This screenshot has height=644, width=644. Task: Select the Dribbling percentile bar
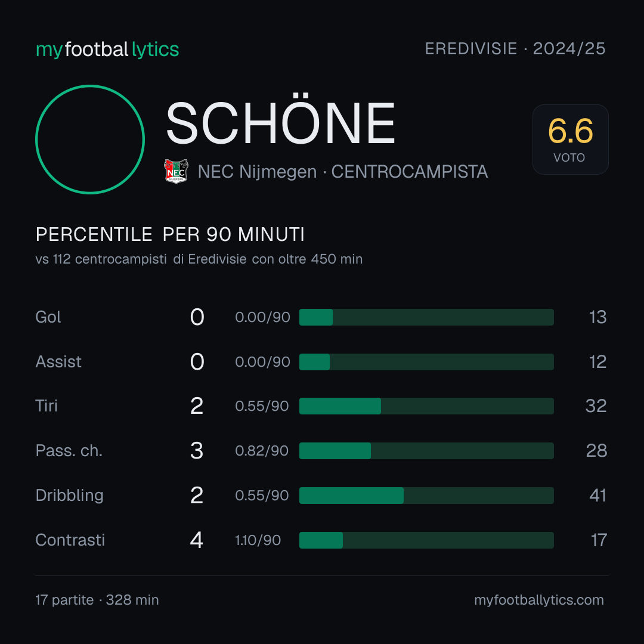426,496
